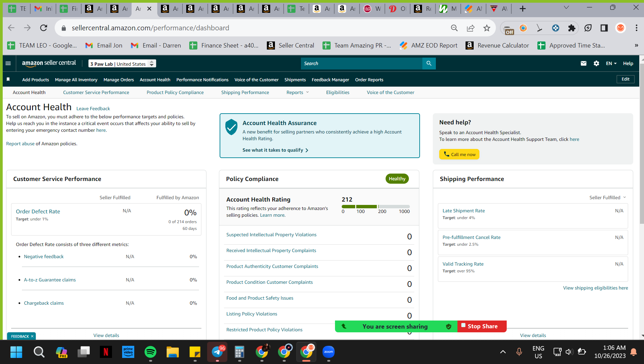Open the zoom magnifier in address bar
Viewport: 644px width, 364px height.
click(x=454, y=28)
